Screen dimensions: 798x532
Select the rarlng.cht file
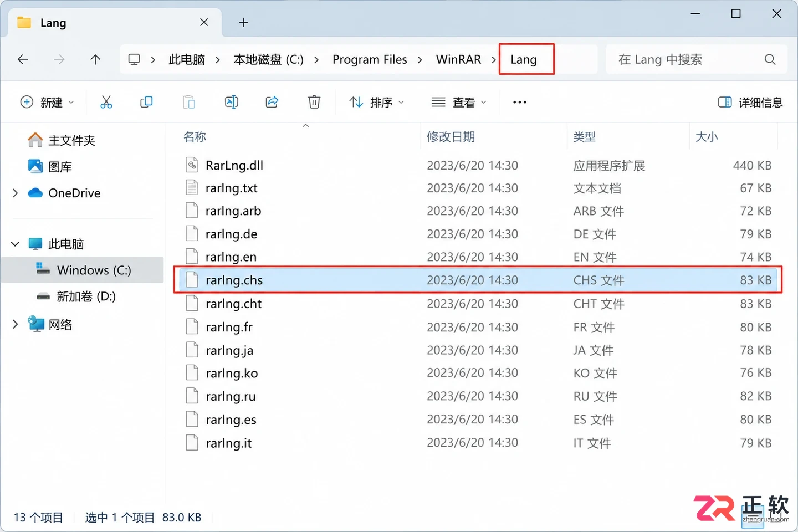click(x=478, y=303)
